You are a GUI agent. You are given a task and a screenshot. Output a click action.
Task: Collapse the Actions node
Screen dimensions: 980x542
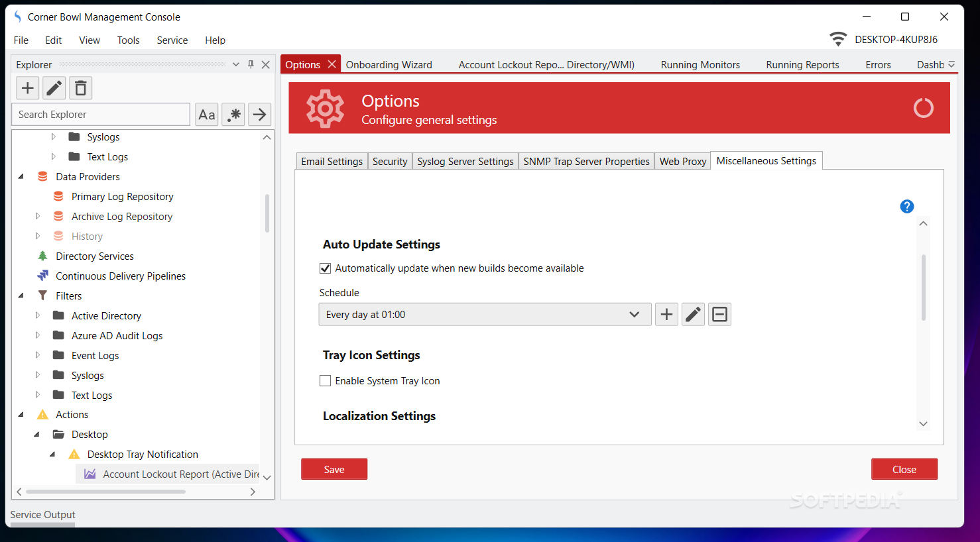(21, 415)
